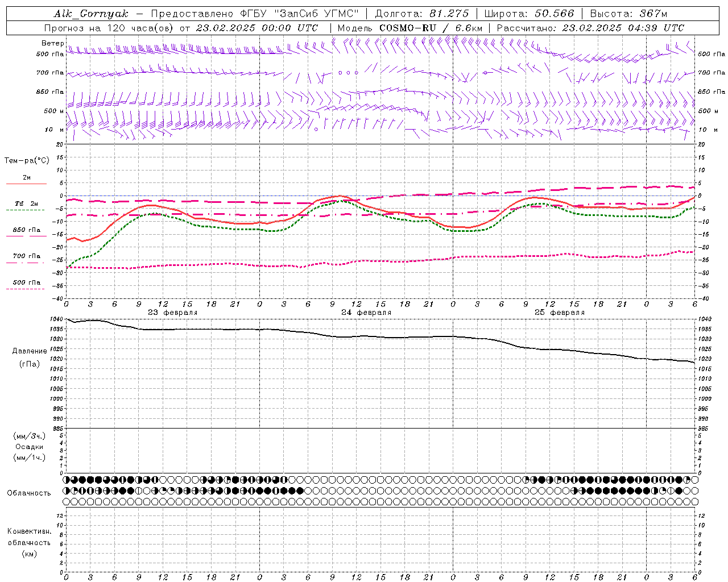Select the 'Прогноз на 120 часа(ов)' forecast period text

click(x=110, y=28)
